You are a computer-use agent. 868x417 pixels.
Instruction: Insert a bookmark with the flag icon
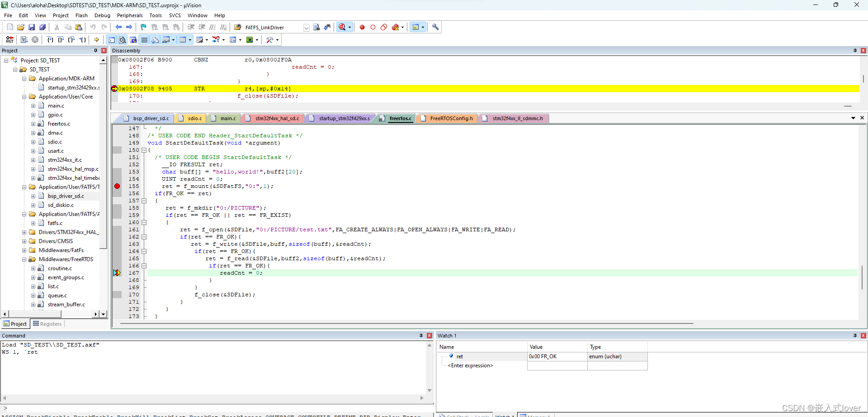click(143, 27)
